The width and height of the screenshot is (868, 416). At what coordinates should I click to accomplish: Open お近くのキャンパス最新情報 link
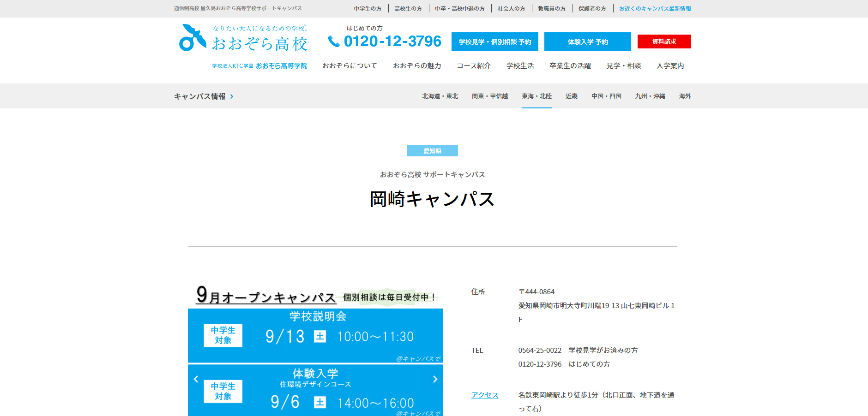point(655,8)
